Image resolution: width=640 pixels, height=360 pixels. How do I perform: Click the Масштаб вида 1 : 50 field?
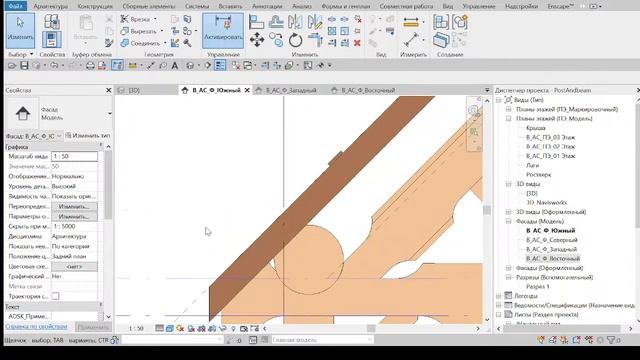[x=74, y=156]
